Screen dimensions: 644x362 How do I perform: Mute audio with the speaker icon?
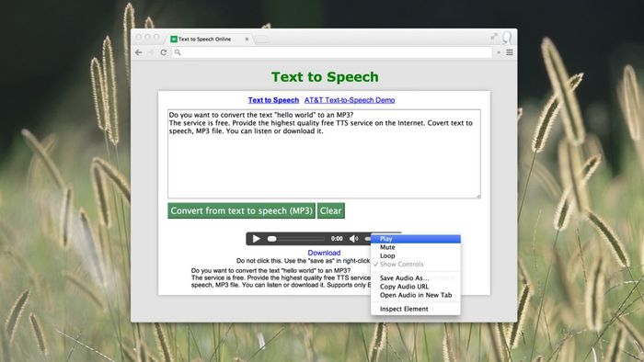click(x=353, y=239)
